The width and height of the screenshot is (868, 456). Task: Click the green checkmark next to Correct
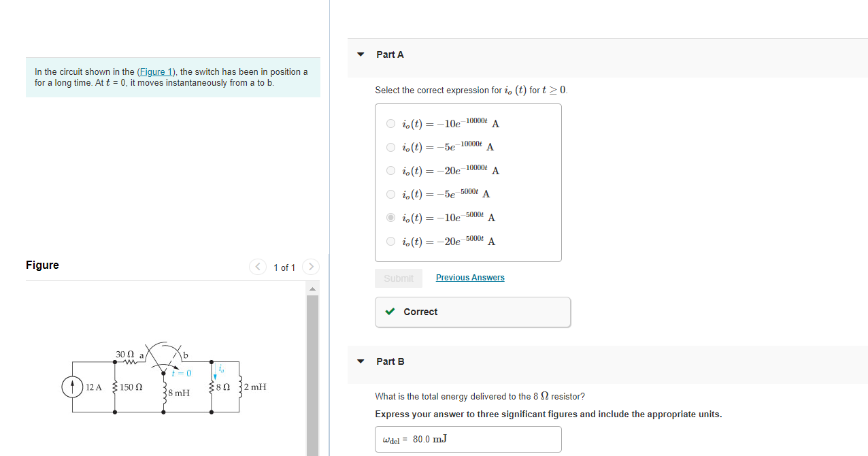(x=389, y=312)
